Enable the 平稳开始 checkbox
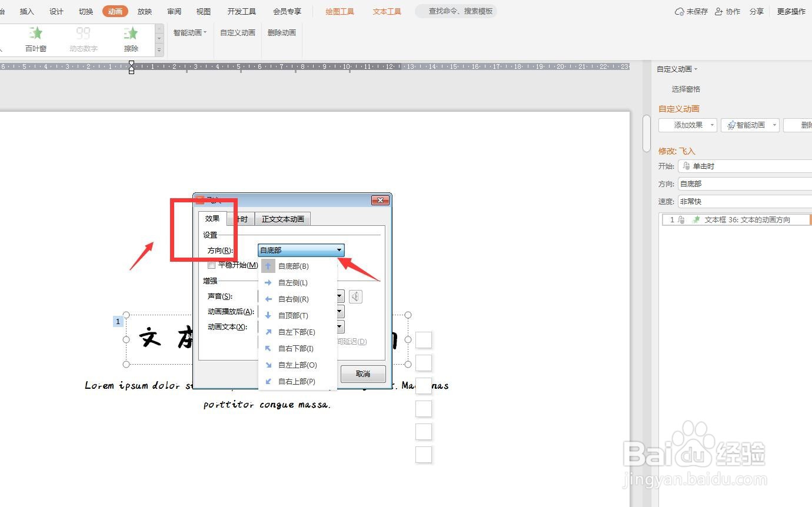The image size is (812, 507). point(212,265)
